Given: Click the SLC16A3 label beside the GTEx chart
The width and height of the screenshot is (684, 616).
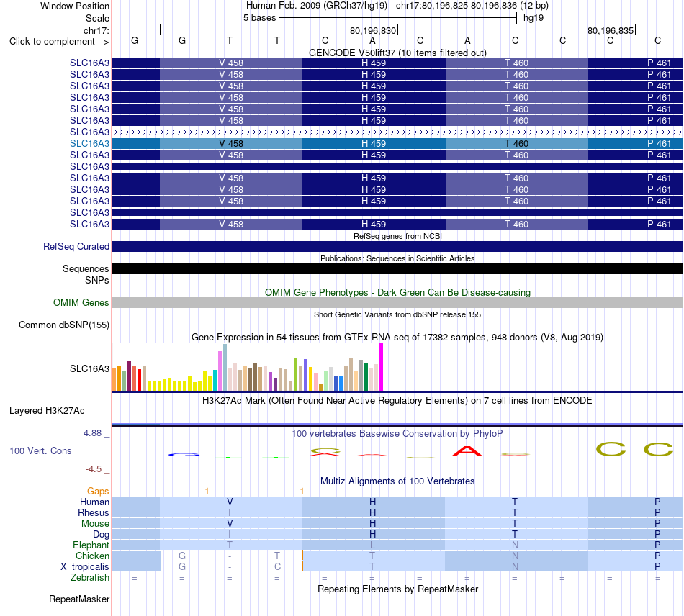Looking at the screenshot, I should click(89, 369).
